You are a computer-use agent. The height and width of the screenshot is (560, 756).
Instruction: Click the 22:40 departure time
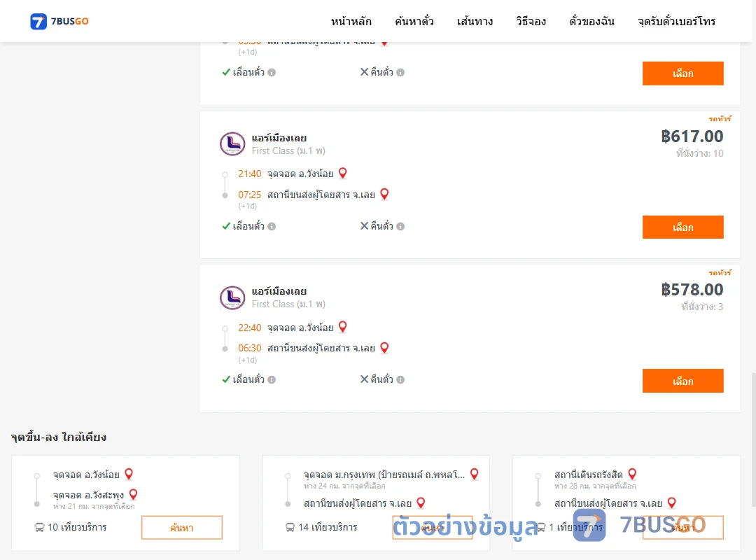coord(250,328)
